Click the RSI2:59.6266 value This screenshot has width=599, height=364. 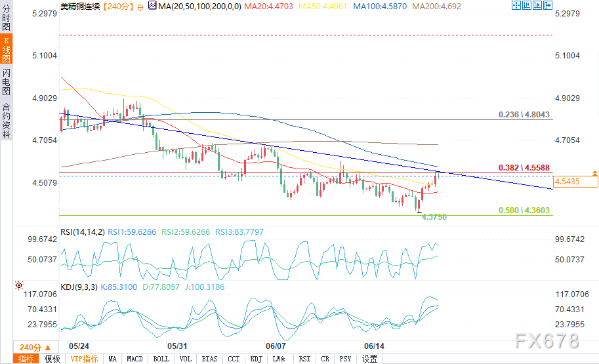tap(186, 232)
